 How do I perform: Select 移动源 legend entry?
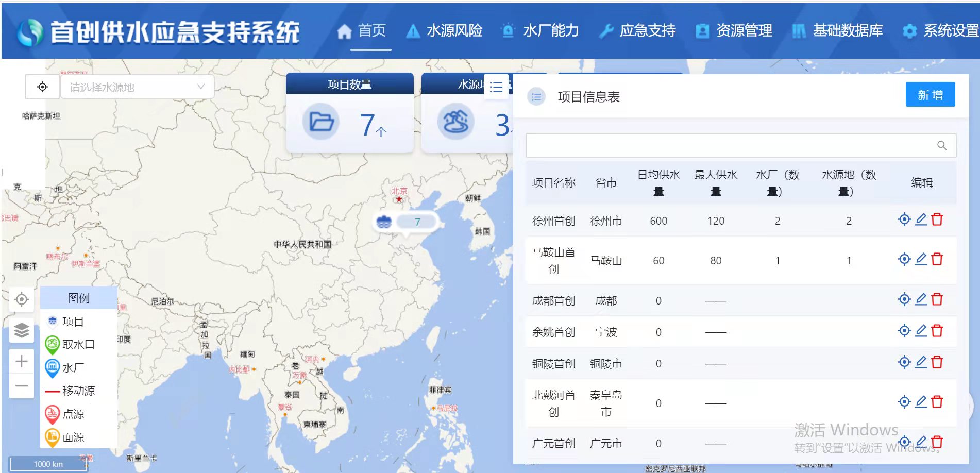[71, 391]
